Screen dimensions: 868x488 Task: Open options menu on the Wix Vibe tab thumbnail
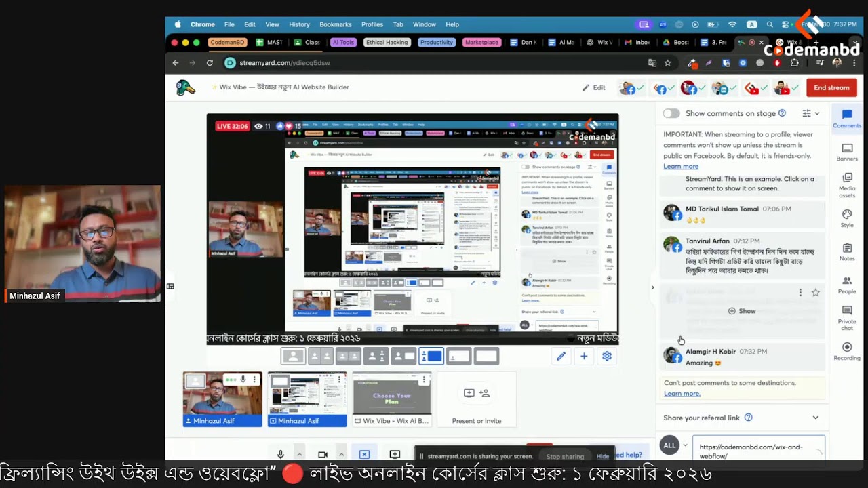coord(423,378)
